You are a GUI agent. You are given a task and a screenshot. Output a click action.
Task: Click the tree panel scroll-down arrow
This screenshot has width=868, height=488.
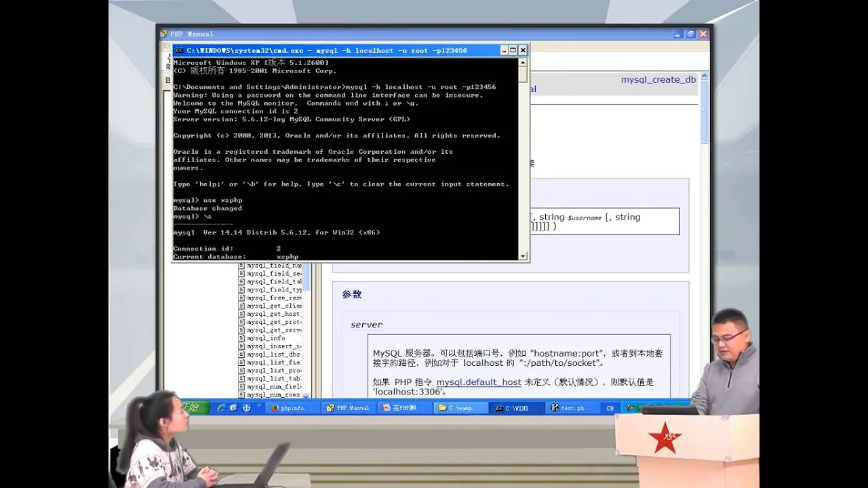(306, 395)
